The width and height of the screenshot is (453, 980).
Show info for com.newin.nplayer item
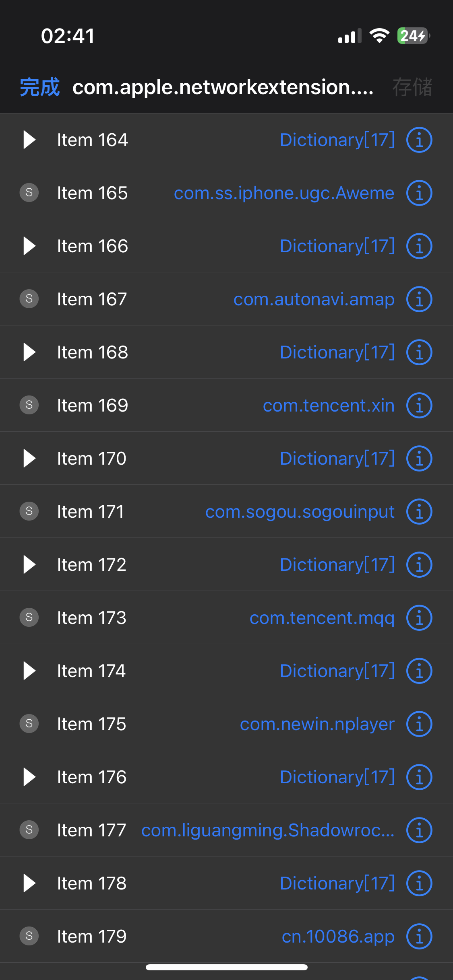coord(419,724)
